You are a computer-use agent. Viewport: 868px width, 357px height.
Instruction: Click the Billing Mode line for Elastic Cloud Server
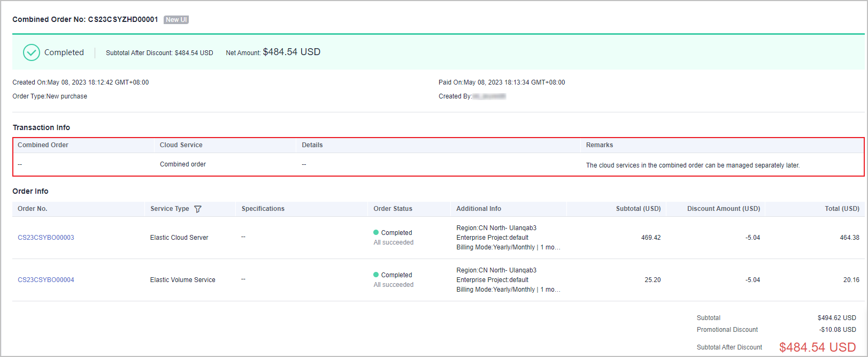(509, 247)
